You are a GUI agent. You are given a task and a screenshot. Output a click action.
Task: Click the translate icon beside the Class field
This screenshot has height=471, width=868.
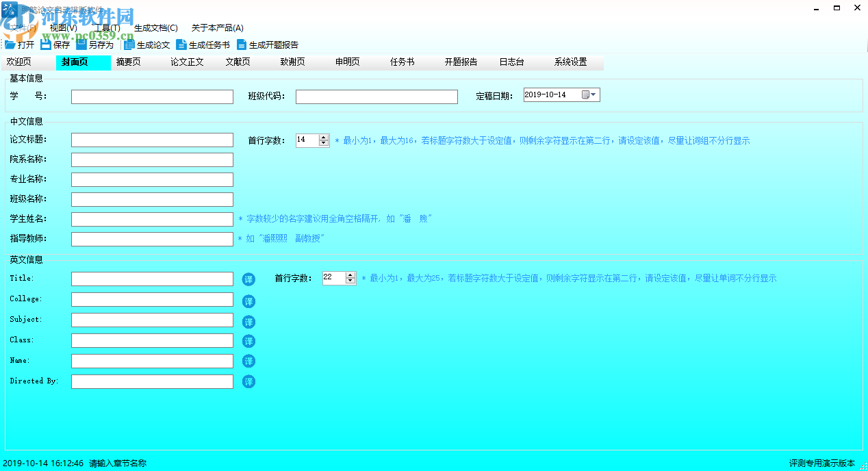tap(248, 341)
